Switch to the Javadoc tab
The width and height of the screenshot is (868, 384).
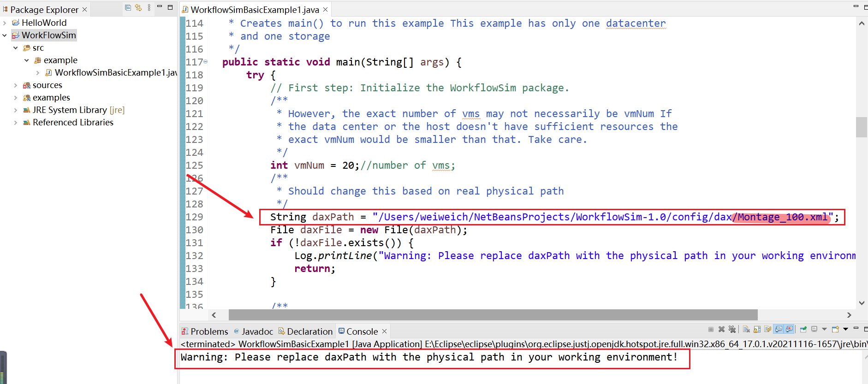pyautogui.click(x=253, y=331)
